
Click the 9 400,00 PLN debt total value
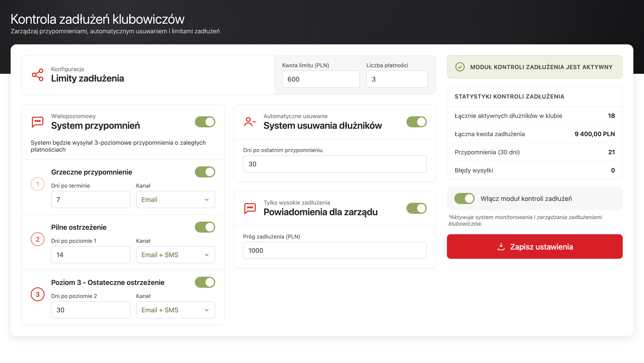[x=595, y=134]
